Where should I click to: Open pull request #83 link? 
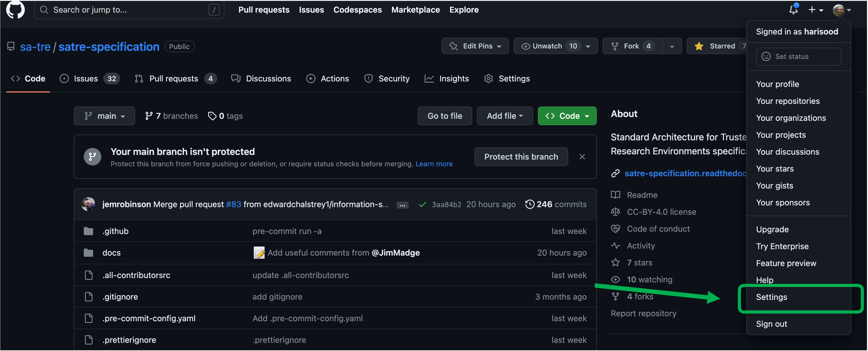[234, 204]
